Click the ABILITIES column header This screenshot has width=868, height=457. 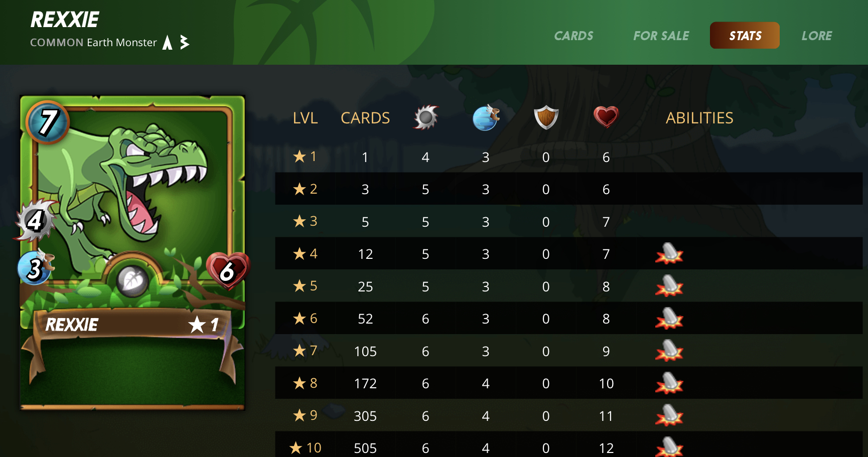699,118
